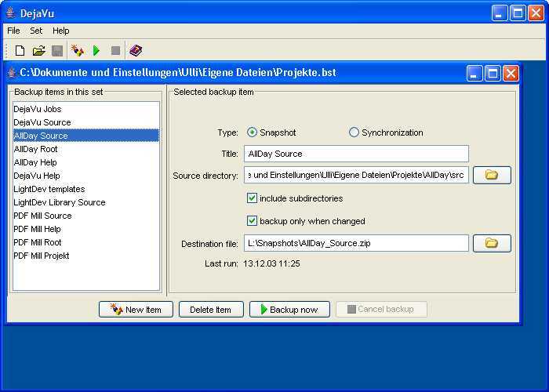Open the help book toolbar icon
The height and width of the screenshot is (392, 549).
click(x=136, y=51)
